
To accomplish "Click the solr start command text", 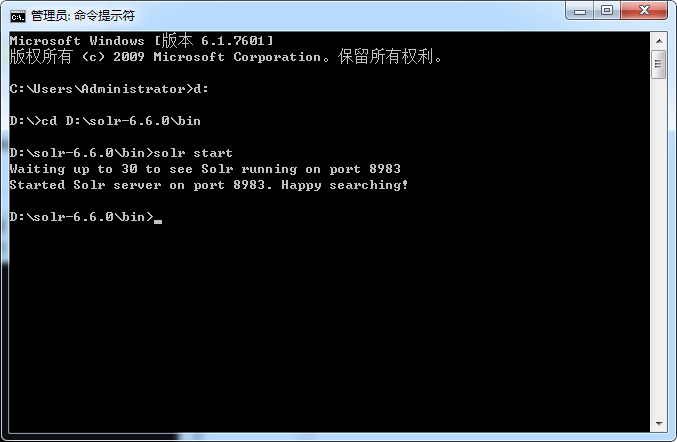I will 193,153.
